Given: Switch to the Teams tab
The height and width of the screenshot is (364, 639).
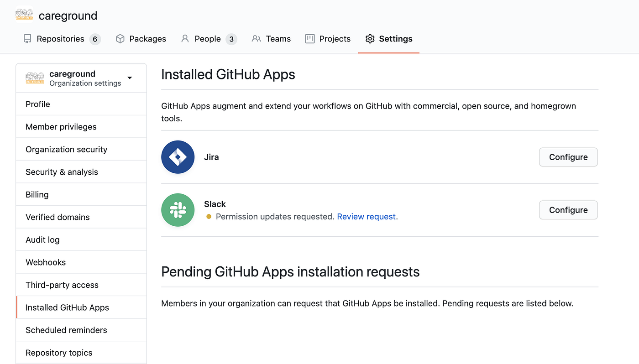Looking at the screenshot, I should pyautogui.click(x=271, y=39).
